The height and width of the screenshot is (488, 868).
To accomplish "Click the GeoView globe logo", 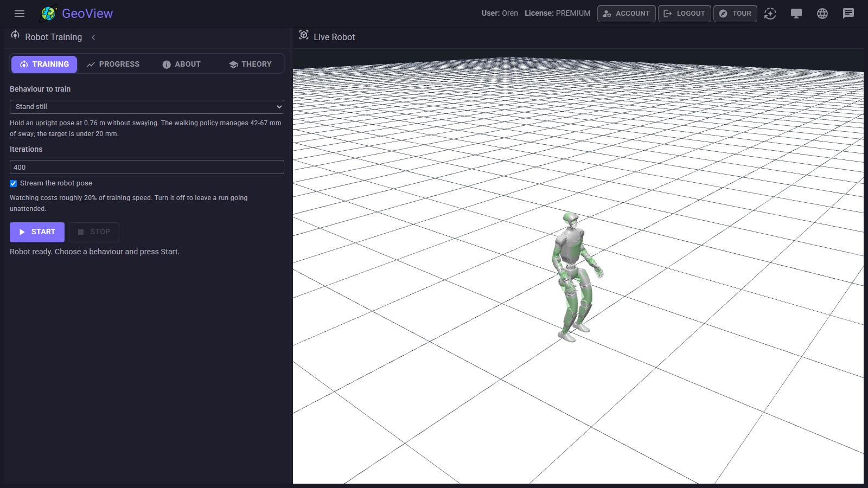I will [x=49, y=14].
